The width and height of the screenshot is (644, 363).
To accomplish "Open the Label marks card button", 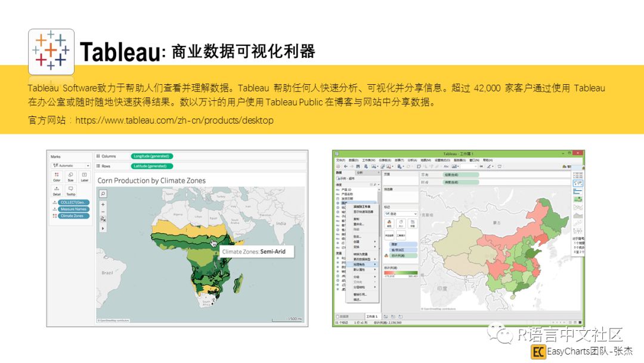I will [84, 177].
